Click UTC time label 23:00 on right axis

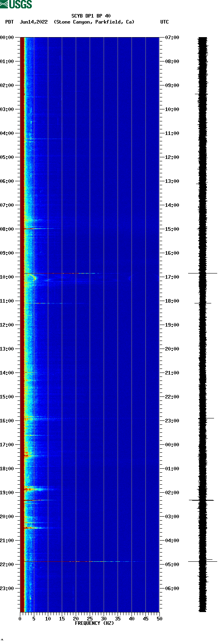click(x=172, y=421)
